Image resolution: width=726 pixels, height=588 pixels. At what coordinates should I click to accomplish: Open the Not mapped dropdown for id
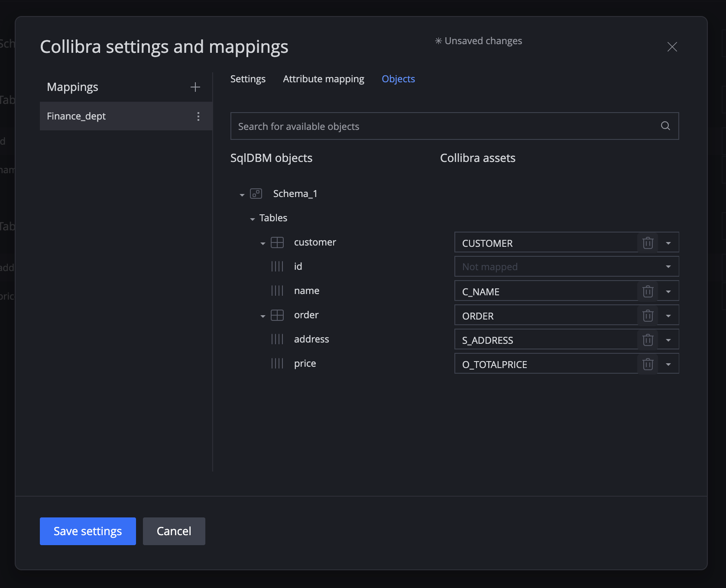[668, 267]
